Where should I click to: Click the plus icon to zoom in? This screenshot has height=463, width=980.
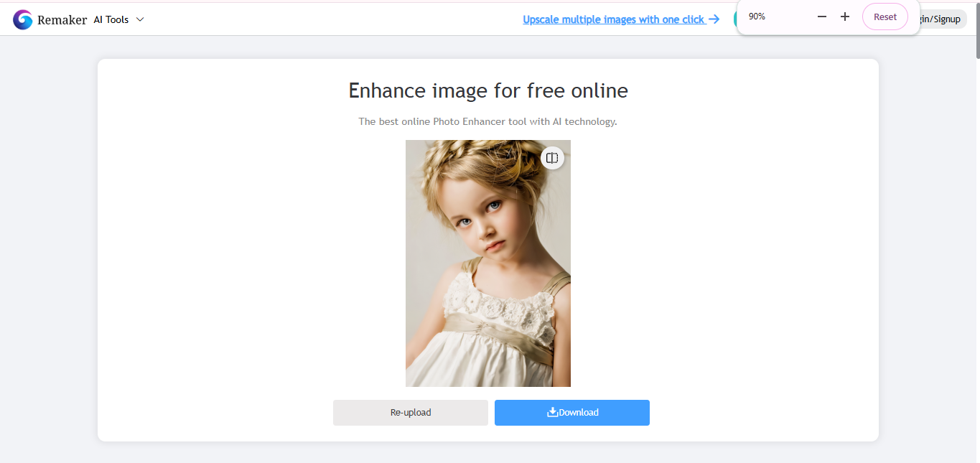pos(844,17)
